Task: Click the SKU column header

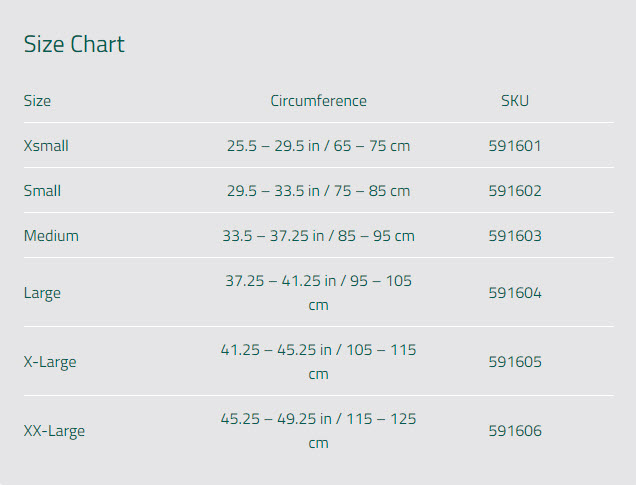Action: (515, 101)
